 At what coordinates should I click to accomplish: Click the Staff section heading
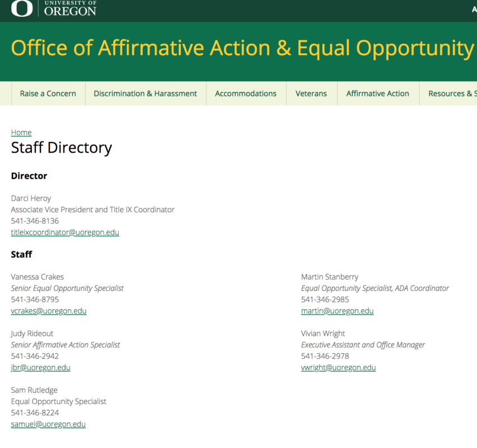pyautogui.click(x=21, y=254)
